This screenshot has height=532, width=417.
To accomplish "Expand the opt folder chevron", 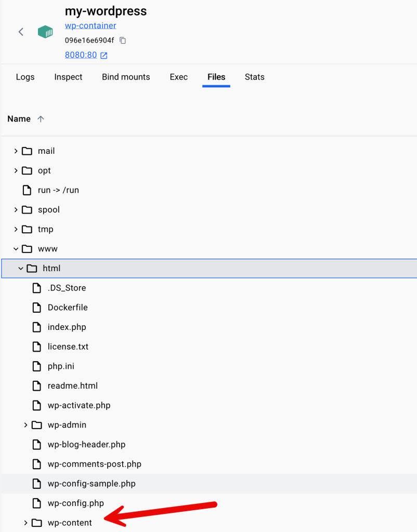I will click(16, 171).
